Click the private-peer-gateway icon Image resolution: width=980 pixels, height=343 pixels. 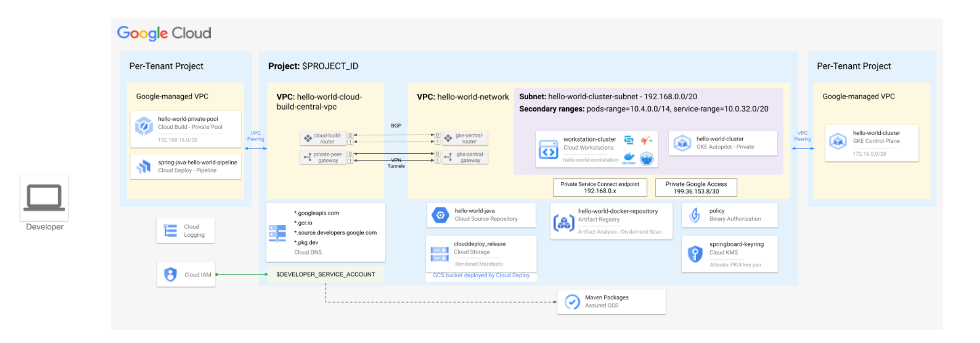tap(307, 157)
